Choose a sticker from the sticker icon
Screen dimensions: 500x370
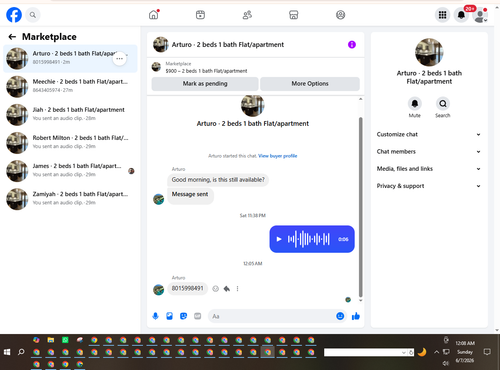(x=183, y=316)
